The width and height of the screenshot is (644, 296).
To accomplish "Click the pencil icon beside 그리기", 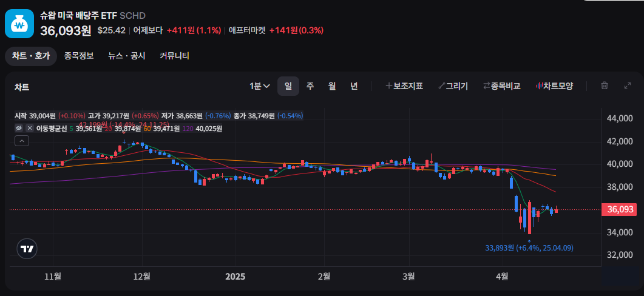I will coord(442,86).
